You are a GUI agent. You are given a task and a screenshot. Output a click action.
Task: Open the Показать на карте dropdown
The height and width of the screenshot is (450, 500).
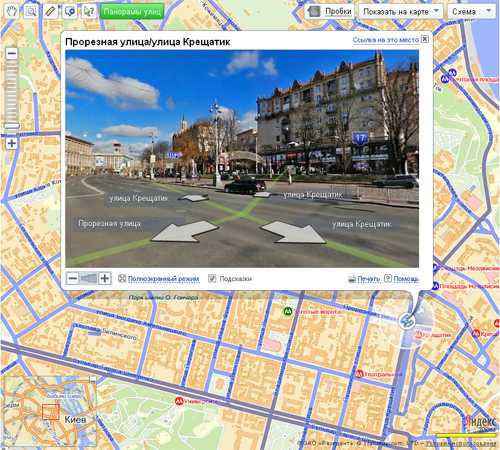(x=401, y=11)
